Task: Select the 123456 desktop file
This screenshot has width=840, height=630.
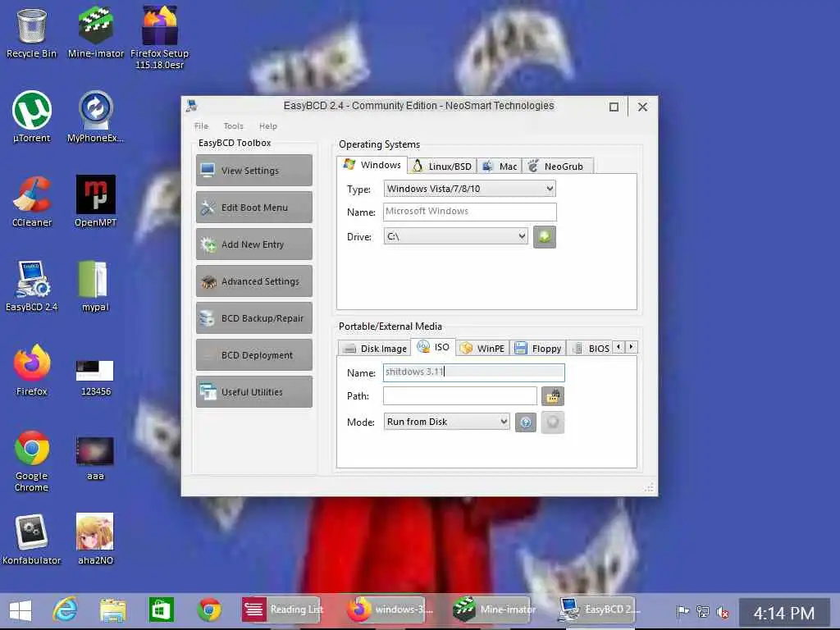Action: point(95,377)
